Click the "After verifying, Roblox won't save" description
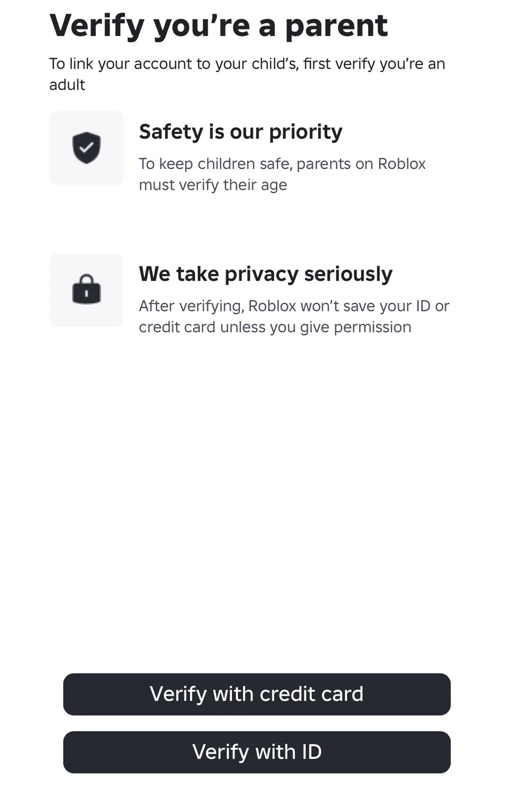The height and width of the screenshot is (812, 514). tap(294, 306)
